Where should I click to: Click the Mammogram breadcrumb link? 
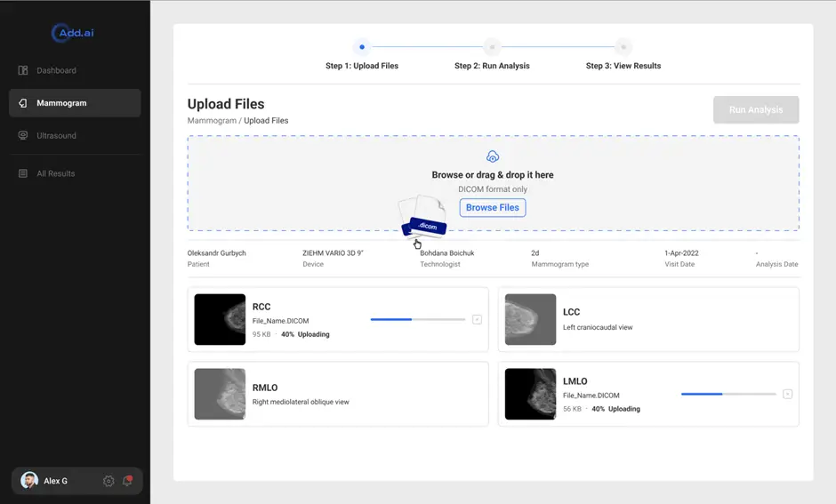[x=212, y=121]
